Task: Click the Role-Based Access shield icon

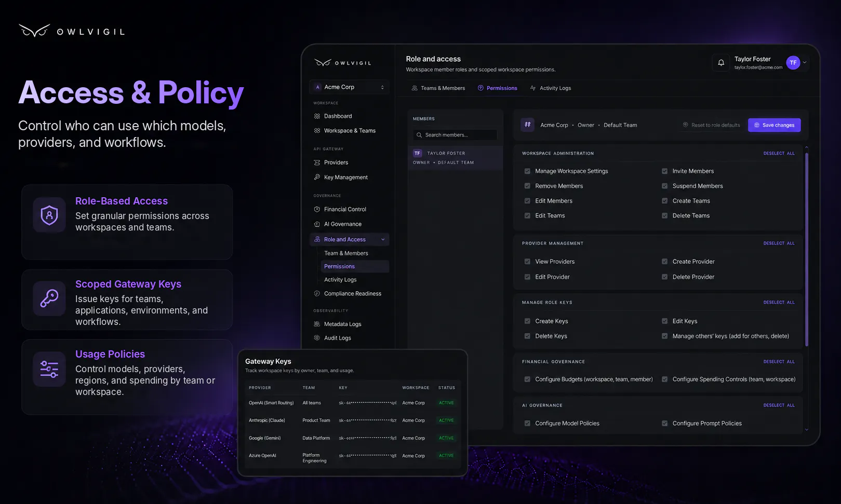Action: pyautogui.click(x=49, y=214)
